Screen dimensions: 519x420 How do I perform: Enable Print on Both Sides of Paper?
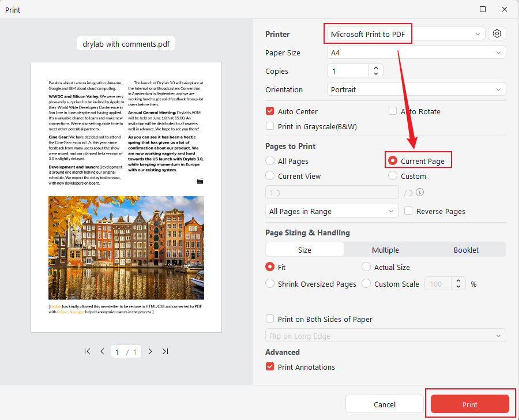point(269,318)
